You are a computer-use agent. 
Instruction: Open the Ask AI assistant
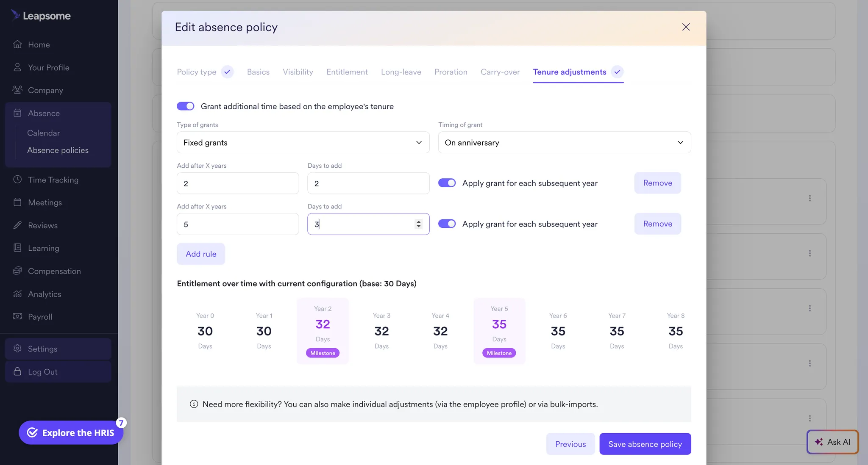click(832, 442)
